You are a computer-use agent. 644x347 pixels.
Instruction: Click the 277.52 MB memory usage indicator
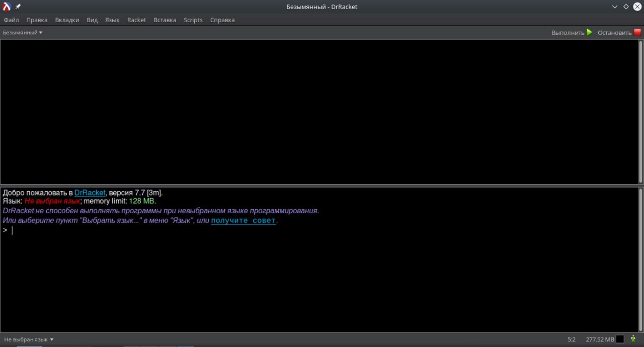click(600, 339)
